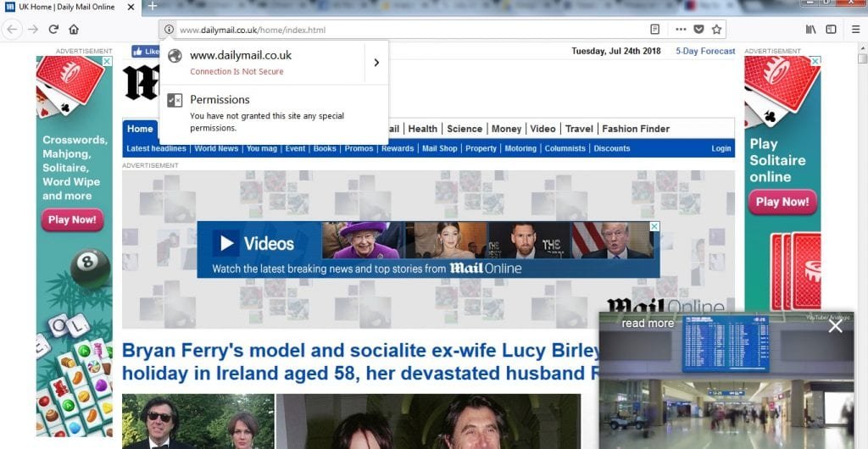Open the Library icon in toolbar
Image resolution: width=868 pixels, height=449 pixels.
pos(810,30)
